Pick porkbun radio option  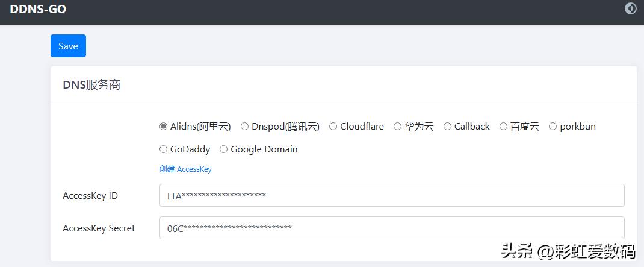(x=553, y=127)
